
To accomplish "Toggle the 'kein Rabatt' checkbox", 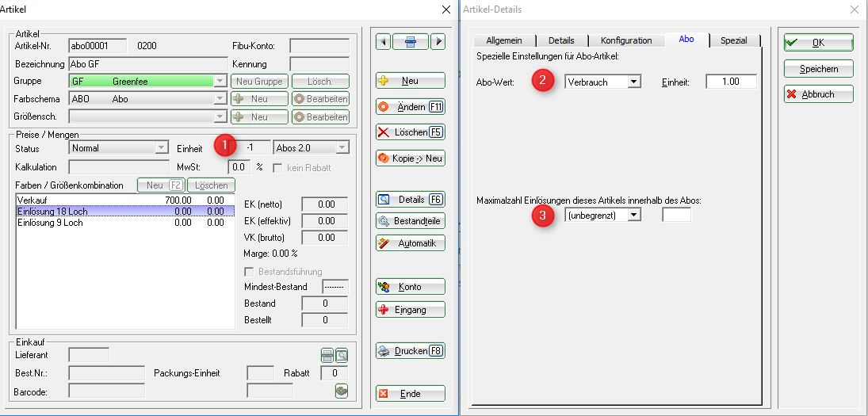I will (x=277, y=168).
